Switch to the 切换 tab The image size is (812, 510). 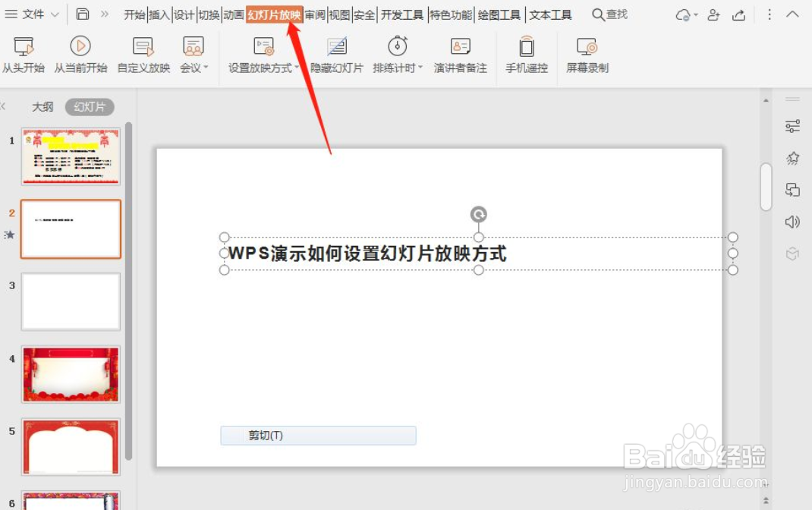click(209, 15)
